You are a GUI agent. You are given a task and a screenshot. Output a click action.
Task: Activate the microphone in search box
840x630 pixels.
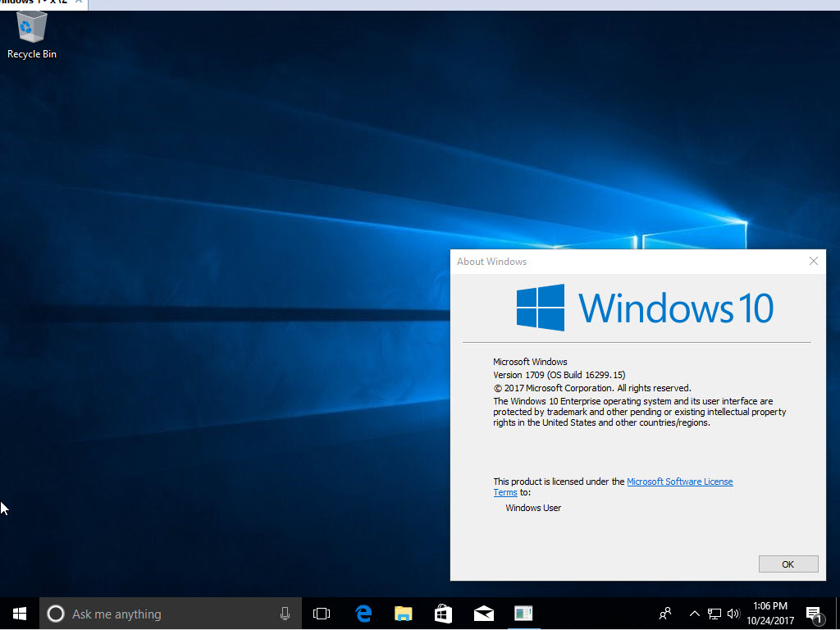pos(285,614)
